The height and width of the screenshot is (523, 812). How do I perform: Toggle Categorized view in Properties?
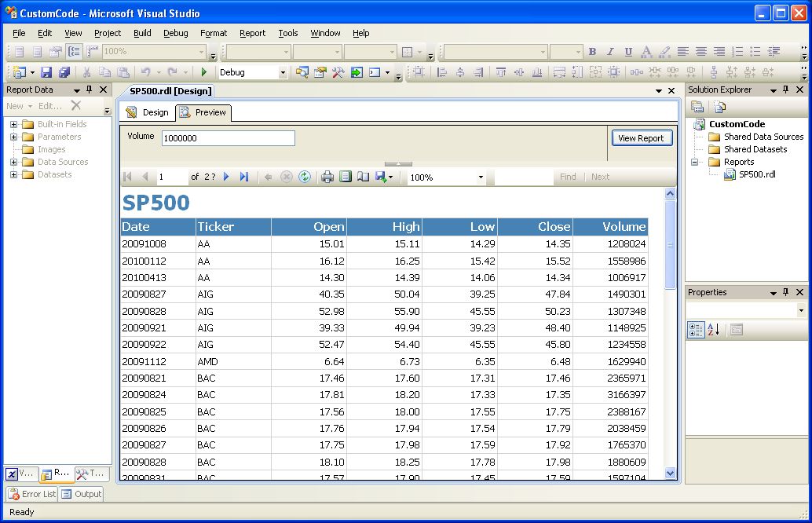click(696, 330)
